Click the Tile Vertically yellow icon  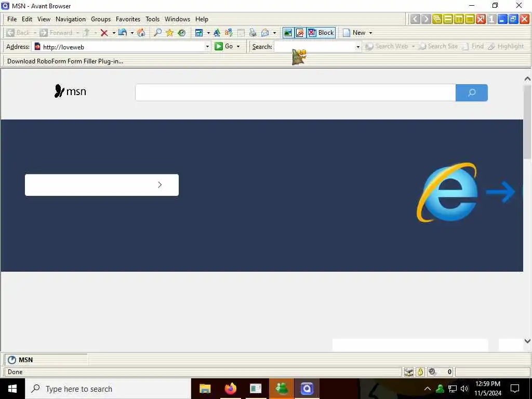point(459,19)
